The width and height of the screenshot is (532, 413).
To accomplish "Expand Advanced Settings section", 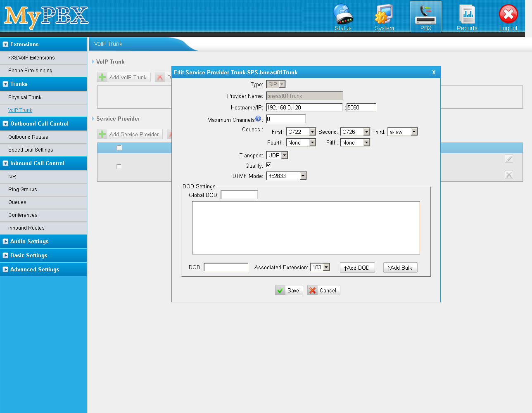I will click(43, 269).
